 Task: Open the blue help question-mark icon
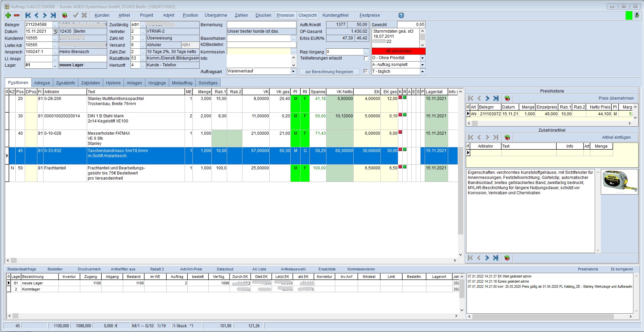[x=401, y=15]
